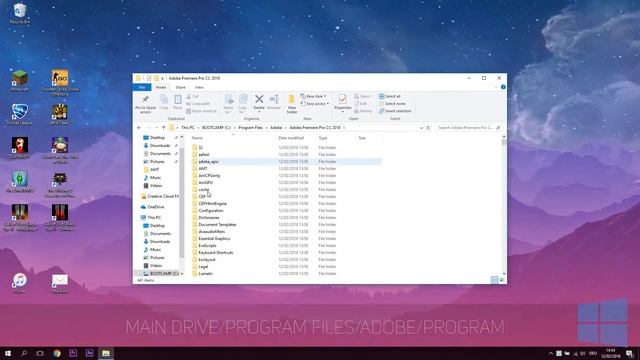Open the Windows Start menu

click(x=8, y=353)
